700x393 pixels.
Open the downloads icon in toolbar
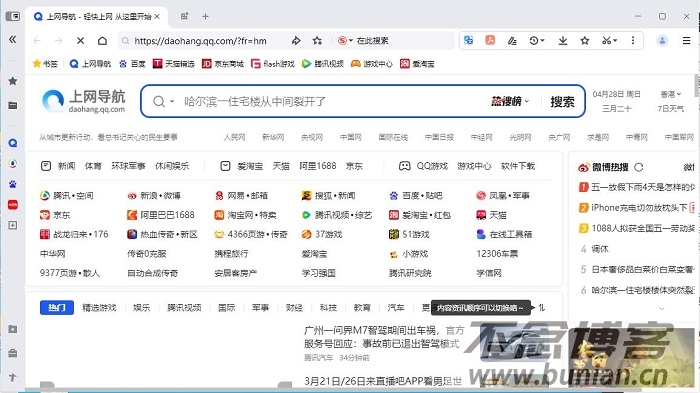tap(563, 41)
